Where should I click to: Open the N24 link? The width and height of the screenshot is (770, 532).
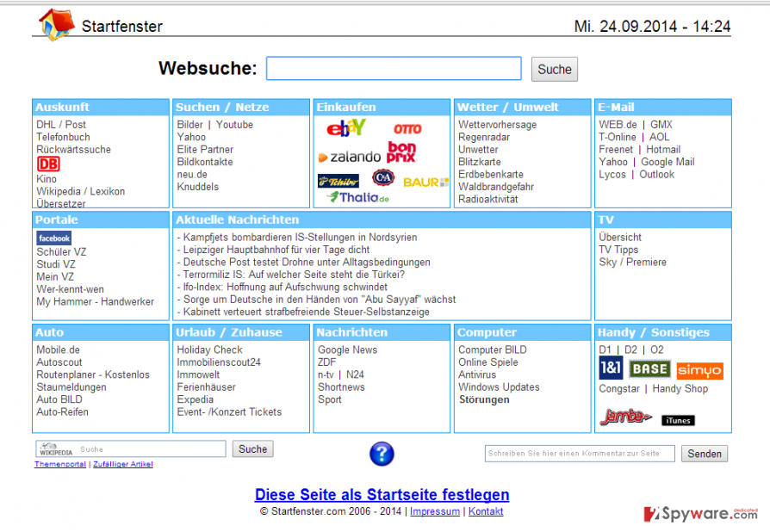tap(355, 374)
